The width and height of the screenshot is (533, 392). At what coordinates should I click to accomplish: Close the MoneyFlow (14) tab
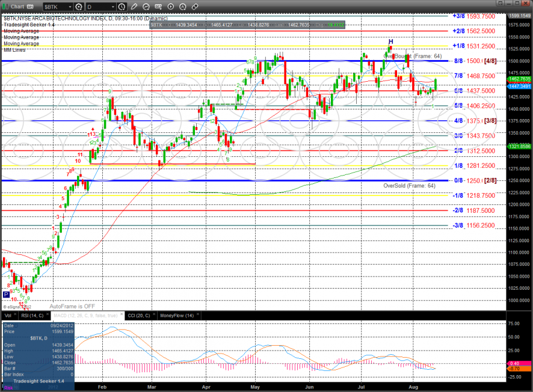tap(198, 314)
